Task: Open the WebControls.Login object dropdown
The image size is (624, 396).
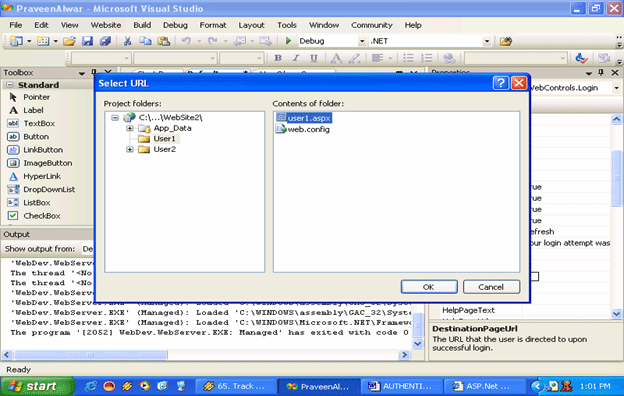Action: point(616,88)
